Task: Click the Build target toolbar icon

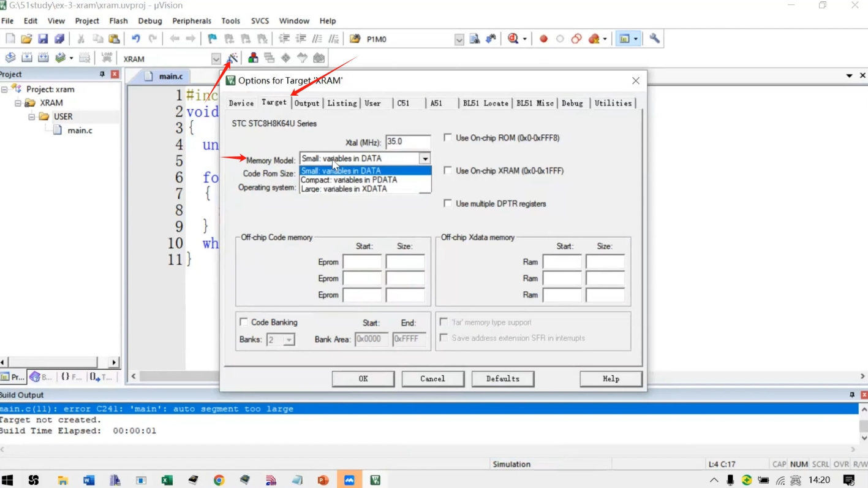Action: click(27, 58)
